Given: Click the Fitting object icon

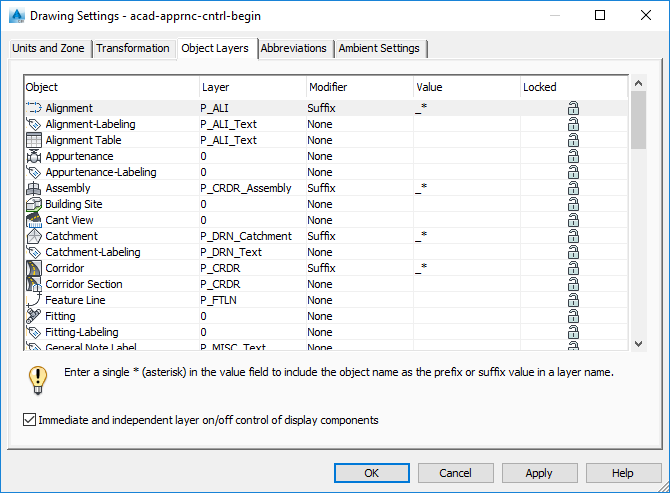Looking at the screenshot, I should pos(33,316).
